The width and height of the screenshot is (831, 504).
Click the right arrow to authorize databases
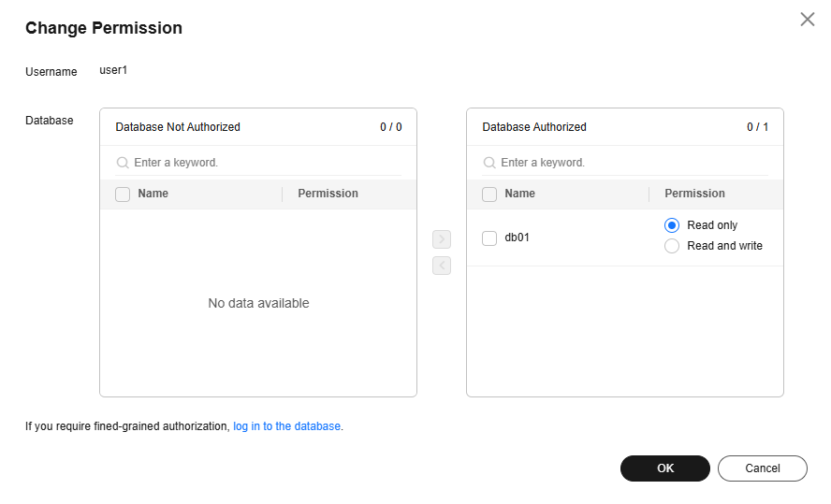pos(442,239)
